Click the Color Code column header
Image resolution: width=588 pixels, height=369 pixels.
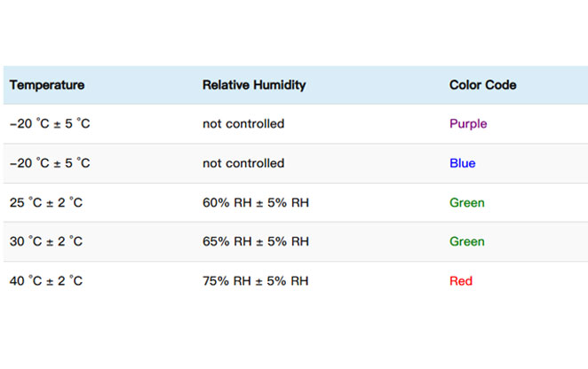(x=482, y=85)
